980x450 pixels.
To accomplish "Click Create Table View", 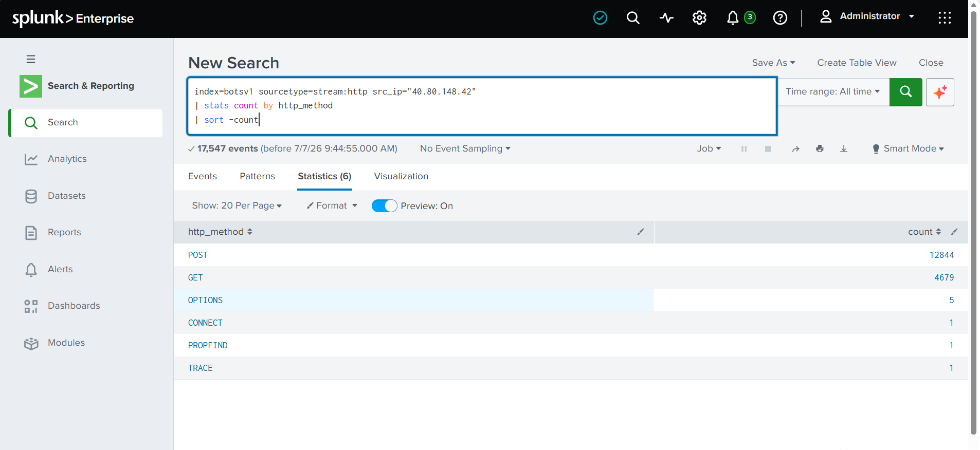I will pos(857,63).
